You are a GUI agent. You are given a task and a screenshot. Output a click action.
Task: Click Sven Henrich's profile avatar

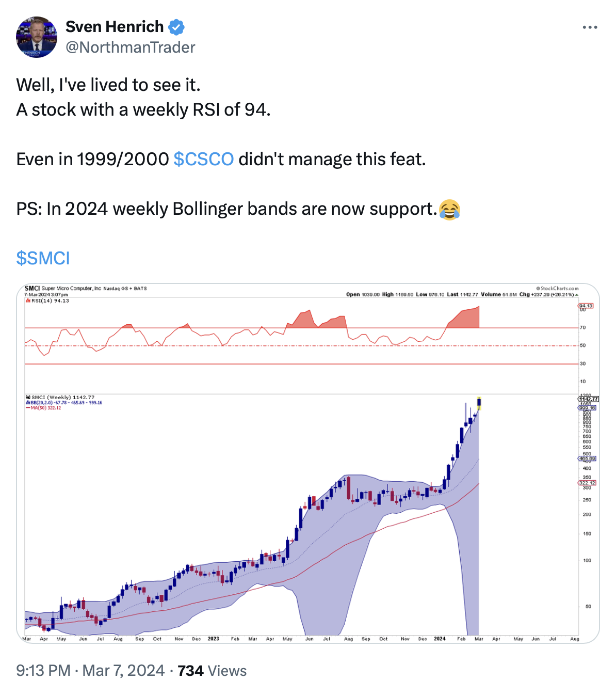37,37
